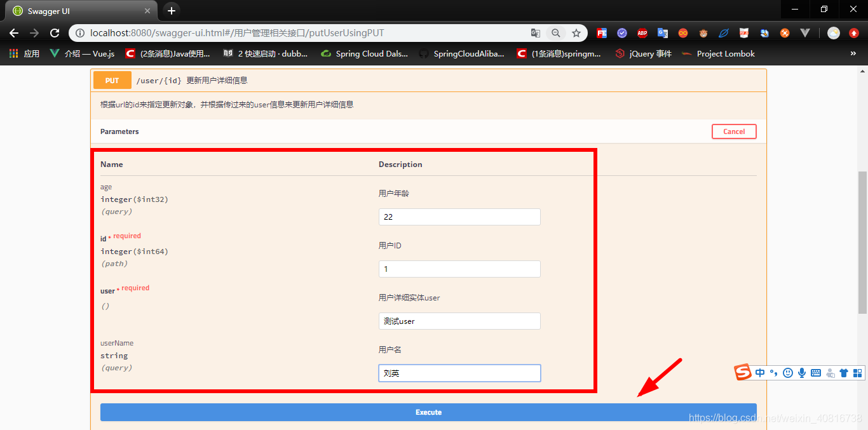Open the Sogou skin shirt icon
Image resolution: width=868 pixels, height=430 pixels.
pos(844,373)
